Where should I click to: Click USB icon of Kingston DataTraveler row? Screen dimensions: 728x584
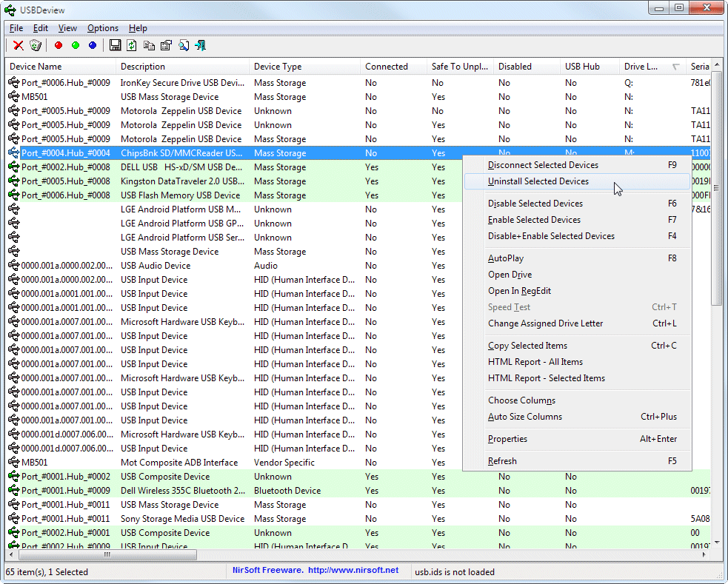coord(14,181)
